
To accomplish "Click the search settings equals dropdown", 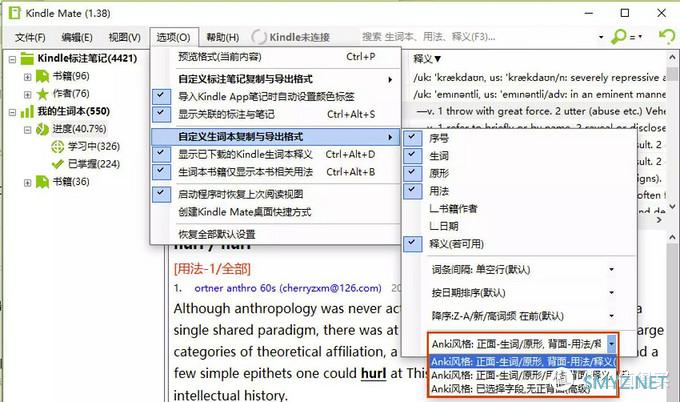I will click(636, 37).
